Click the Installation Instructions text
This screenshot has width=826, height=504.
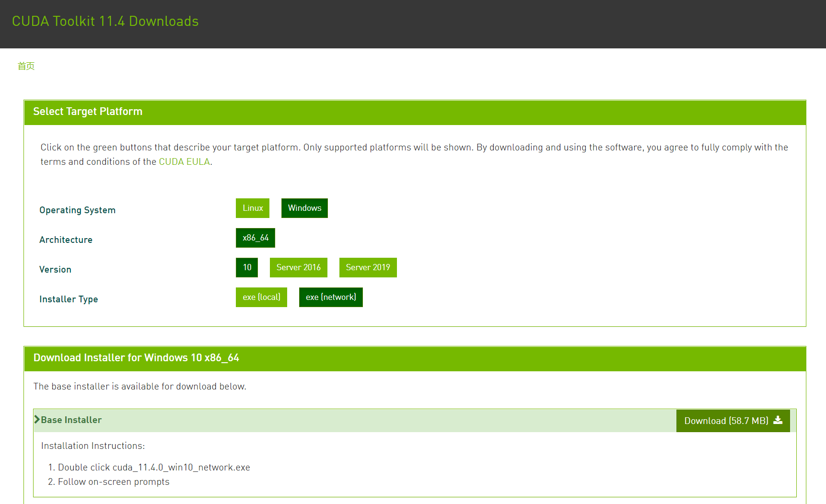point(93,446)
